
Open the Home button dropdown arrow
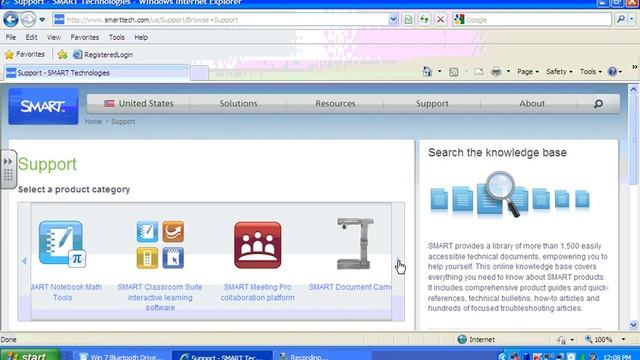click(x=440, y=72)
